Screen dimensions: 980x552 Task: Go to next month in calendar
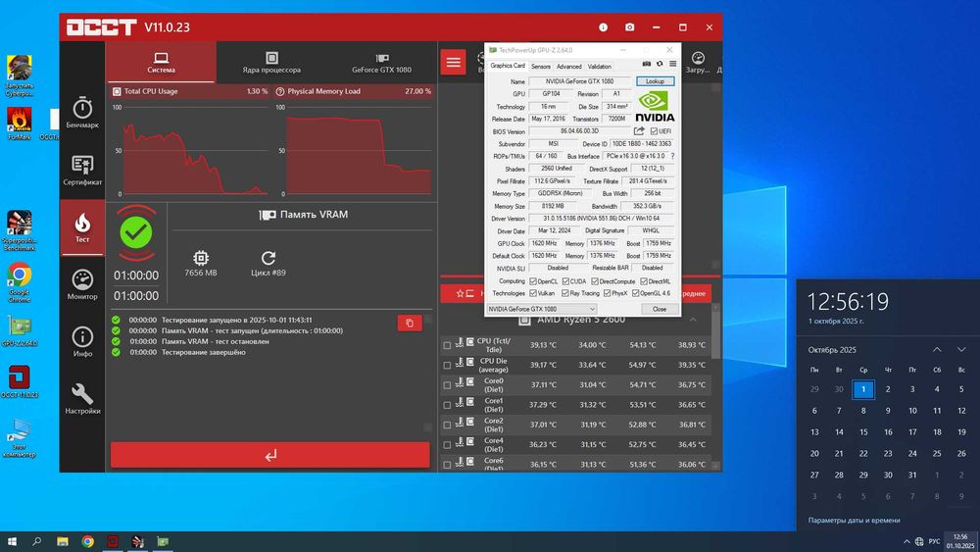961,349
